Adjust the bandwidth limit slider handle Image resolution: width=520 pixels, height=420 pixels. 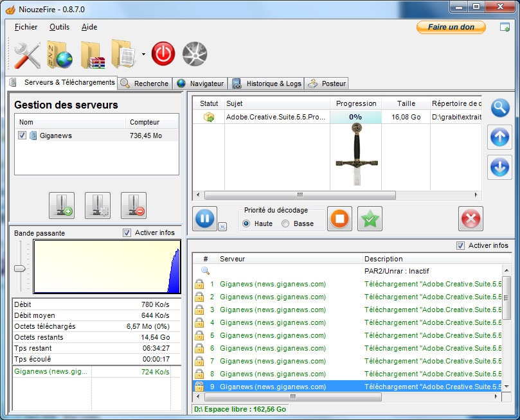[20, 268]
